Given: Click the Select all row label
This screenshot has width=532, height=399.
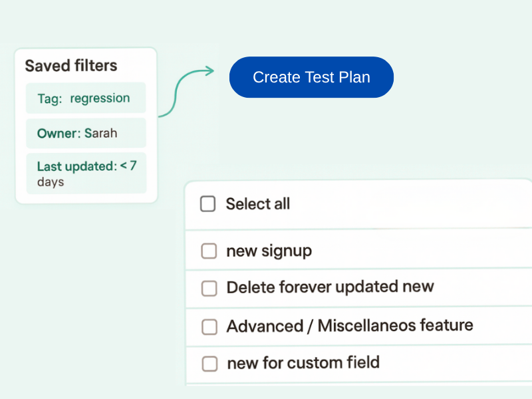Looking at the screenshot, I should tap(258, 204).
